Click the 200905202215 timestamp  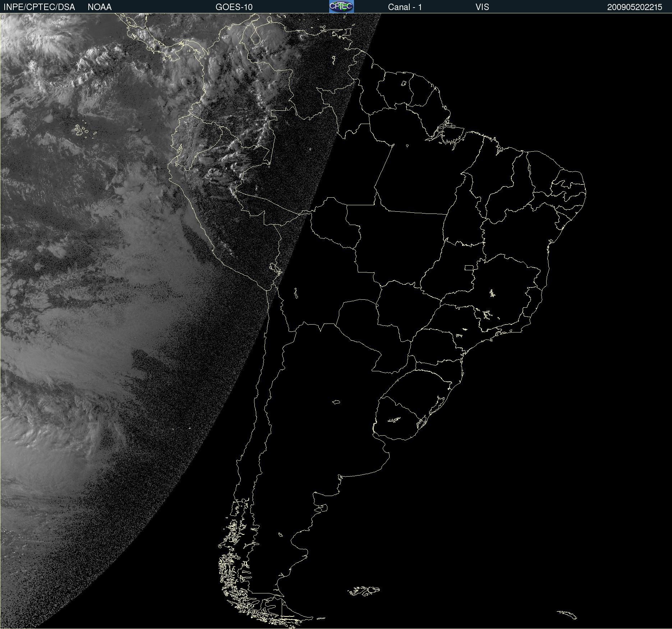pyautogui.click(x=635, y=7)
